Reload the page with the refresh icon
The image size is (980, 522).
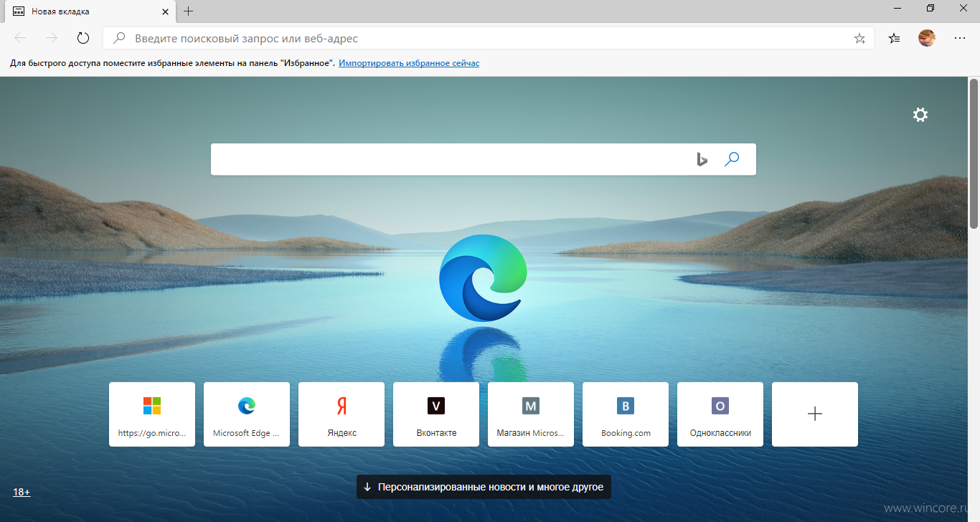[x=83, y=38]
